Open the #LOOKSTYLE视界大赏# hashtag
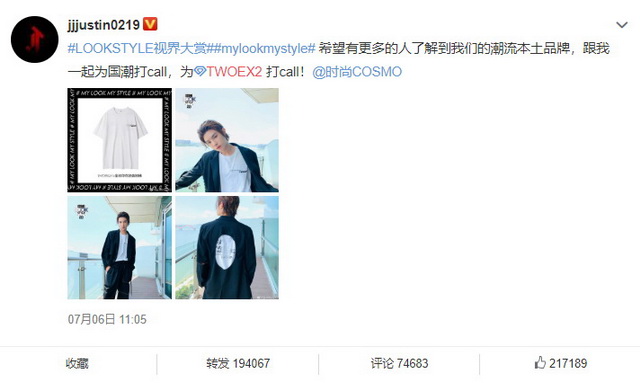640x383 pixels. [x=137, y=48]
